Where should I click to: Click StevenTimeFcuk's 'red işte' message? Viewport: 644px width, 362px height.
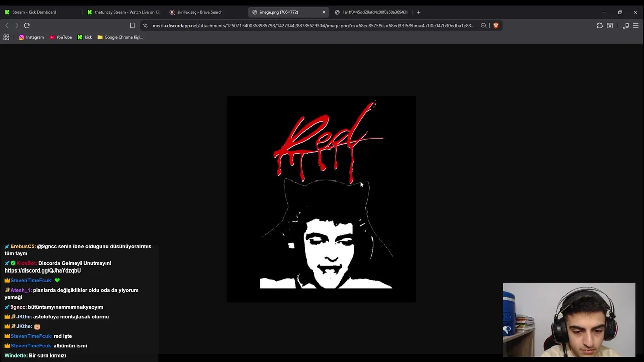click(63, 336)
